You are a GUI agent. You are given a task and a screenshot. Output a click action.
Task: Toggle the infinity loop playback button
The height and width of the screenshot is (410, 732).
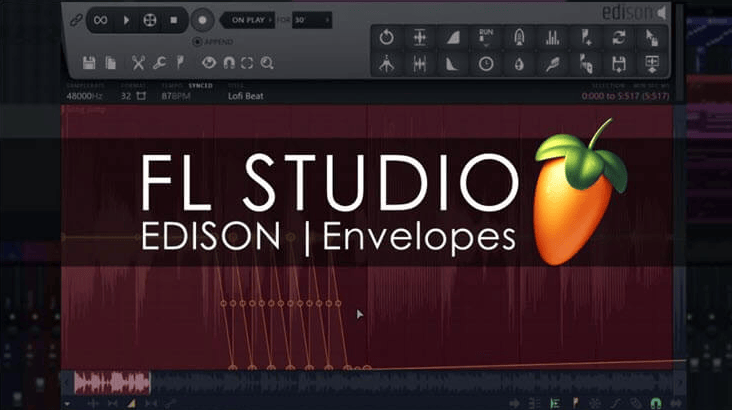pos(100,20)
